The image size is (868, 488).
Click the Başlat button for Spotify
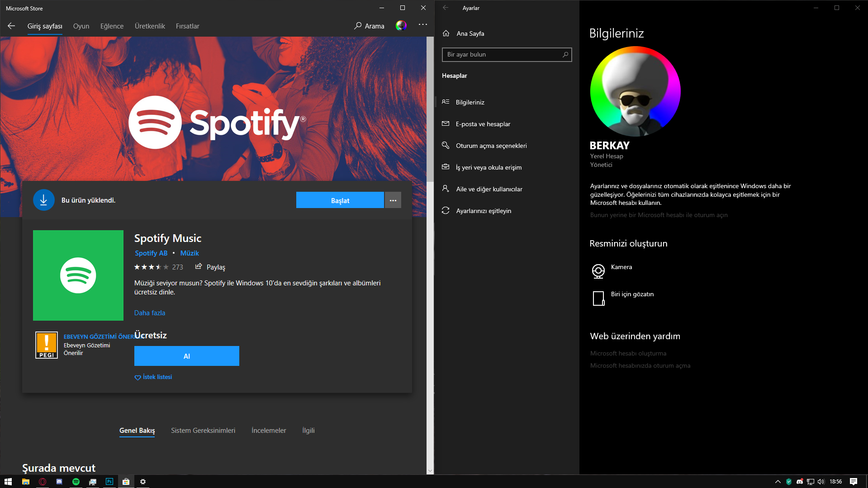[x=340, y=200]
